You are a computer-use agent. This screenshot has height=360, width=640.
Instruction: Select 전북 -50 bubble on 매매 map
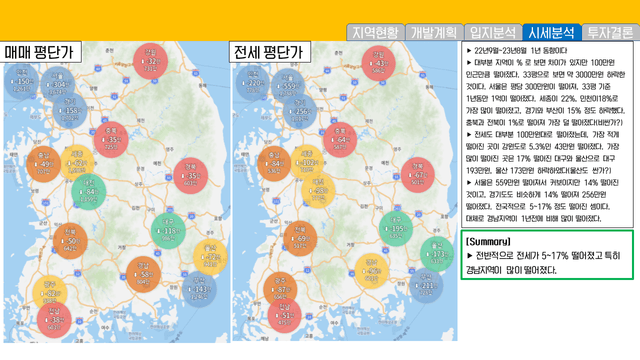[x=70, y=241]
